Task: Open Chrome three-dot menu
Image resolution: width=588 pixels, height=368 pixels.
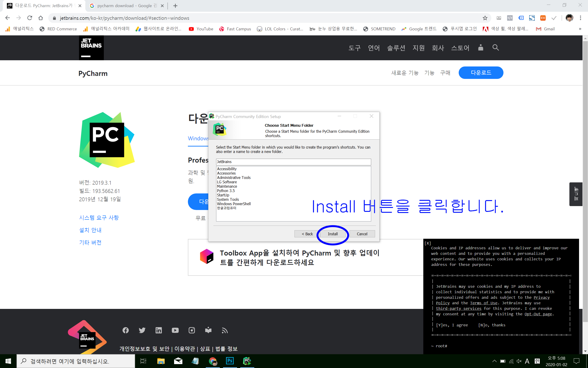Action: pos(580,18)
